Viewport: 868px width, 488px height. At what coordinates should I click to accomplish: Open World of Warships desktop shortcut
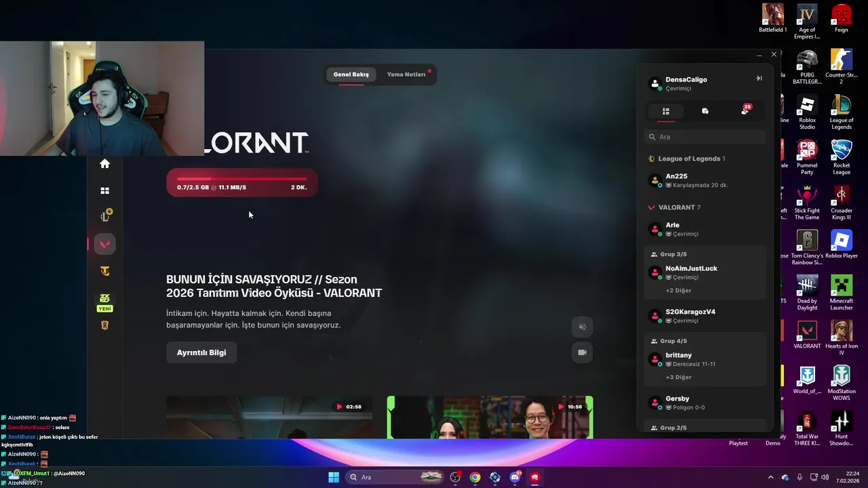pos(807,380)
